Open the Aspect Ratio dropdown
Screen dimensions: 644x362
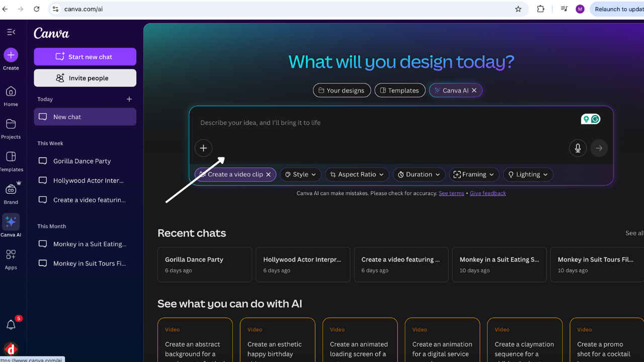pyautogui.click(x=357, y=174)
